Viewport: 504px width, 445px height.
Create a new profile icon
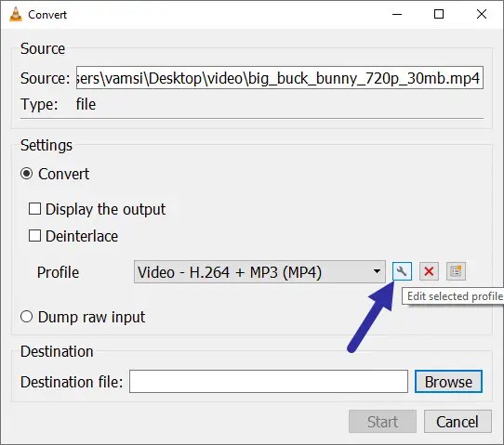pos(456,271)
